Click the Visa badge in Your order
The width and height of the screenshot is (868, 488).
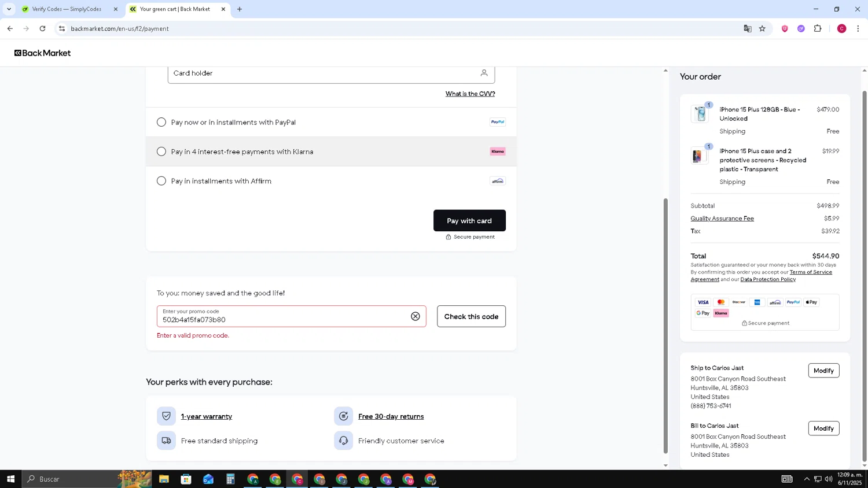[703, 302]
